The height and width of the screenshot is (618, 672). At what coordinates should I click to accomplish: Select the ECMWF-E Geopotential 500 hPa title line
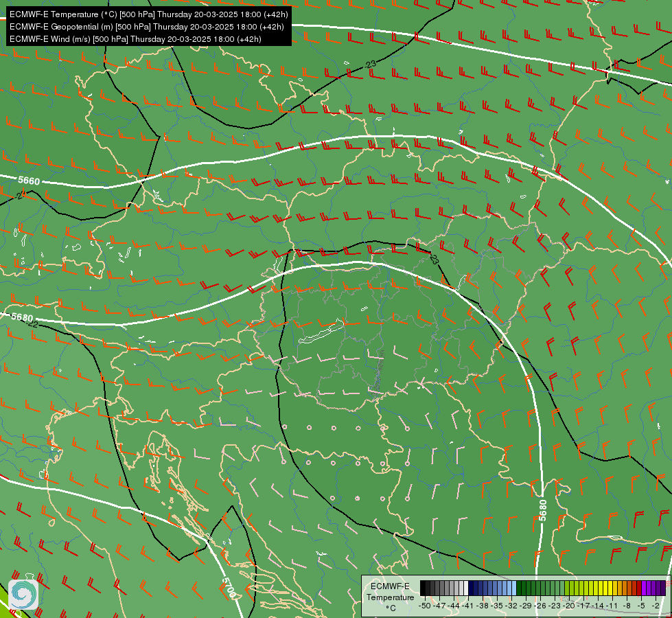[x=147, y=27]
